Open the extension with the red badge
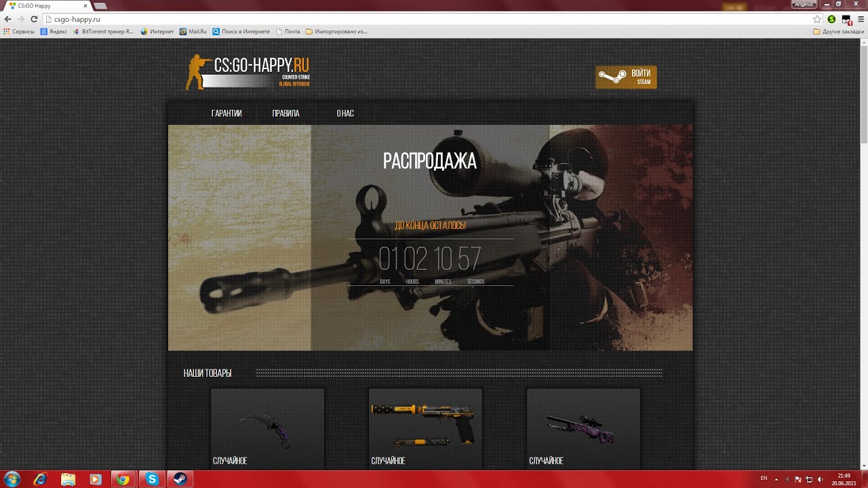 tap(846, 20)
